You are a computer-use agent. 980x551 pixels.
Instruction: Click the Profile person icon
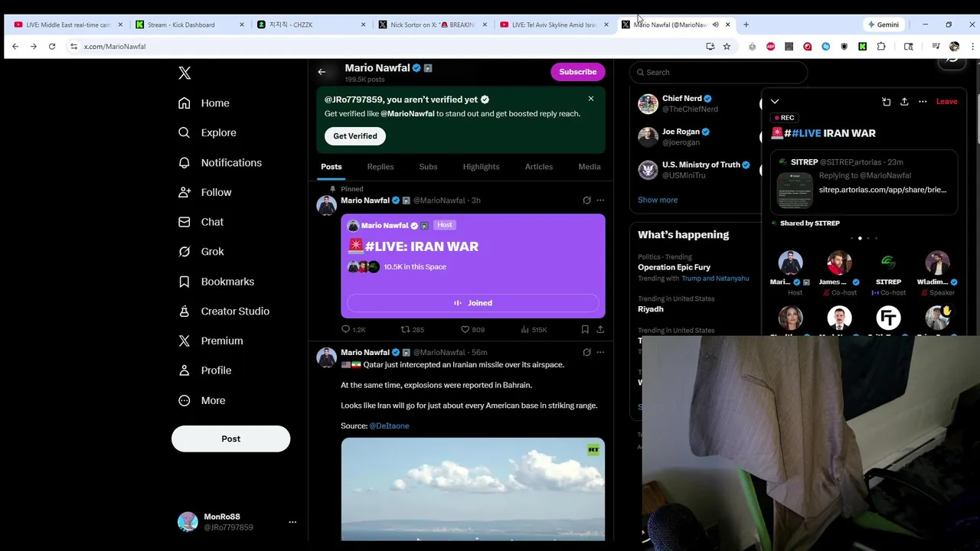click(184, 370)
